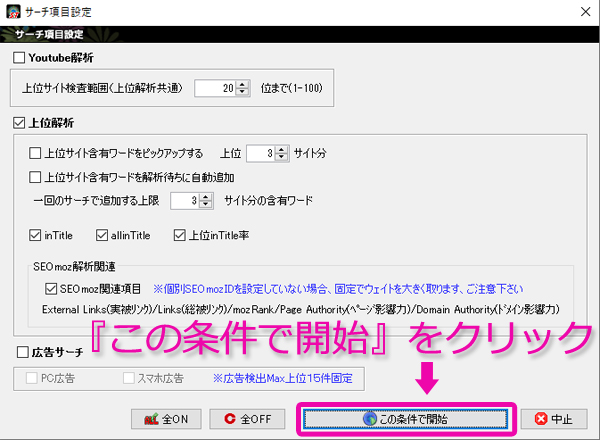Increase the 上位 サイト分 spinner value
600x440 pixels.
point(281,150)
